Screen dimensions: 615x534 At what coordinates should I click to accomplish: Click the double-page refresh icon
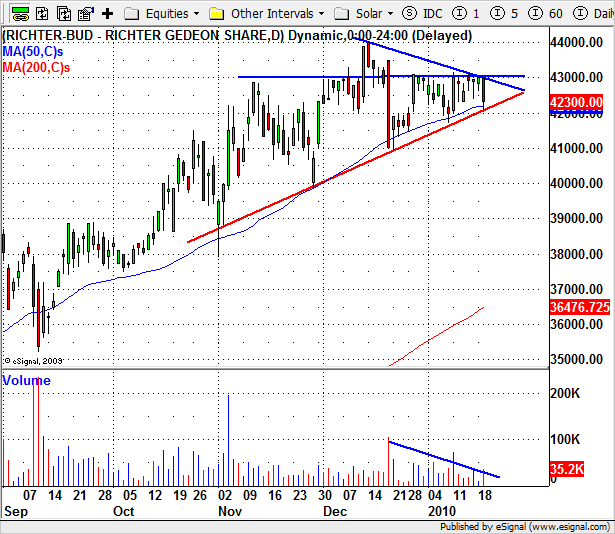64,14
